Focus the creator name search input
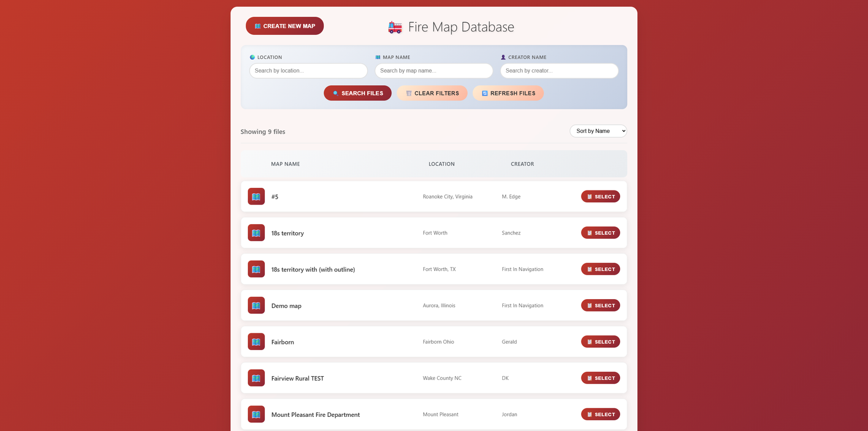The image size is (868, 431). click(559, 71)
